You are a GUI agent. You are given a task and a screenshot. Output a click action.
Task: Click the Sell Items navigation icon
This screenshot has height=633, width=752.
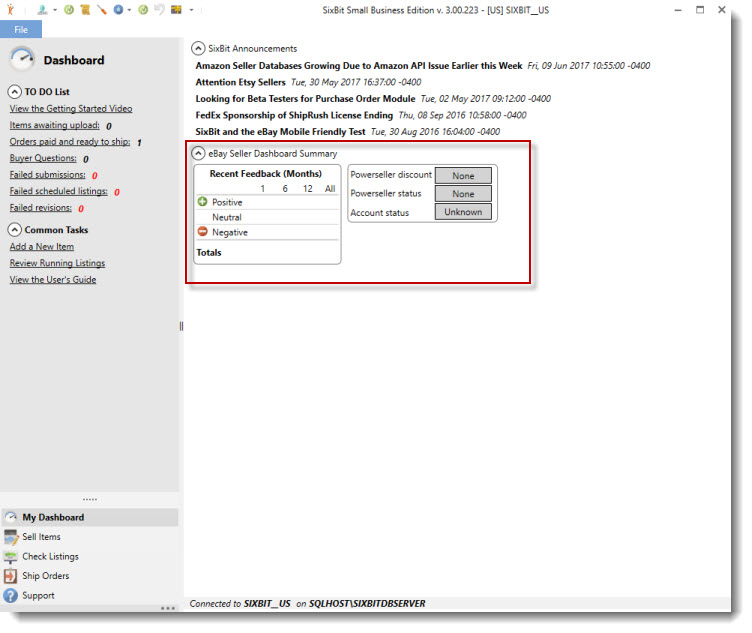click(11, 537)
